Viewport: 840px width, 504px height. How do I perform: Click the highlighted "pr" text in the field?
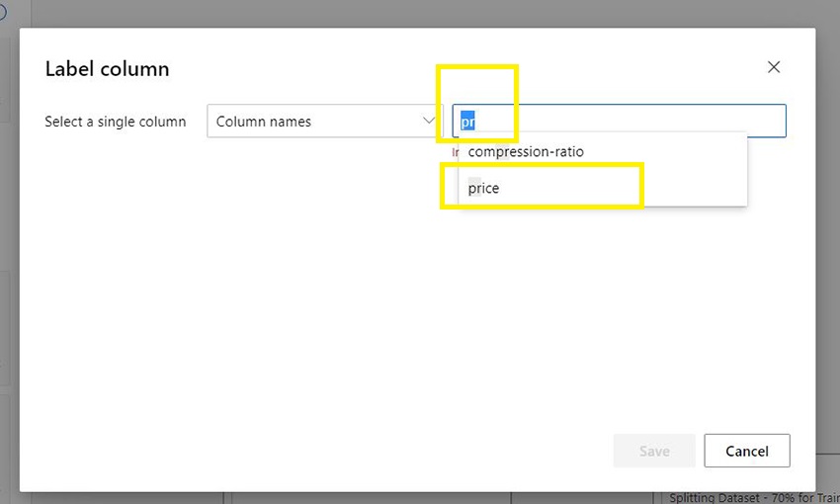click(468, 122)
